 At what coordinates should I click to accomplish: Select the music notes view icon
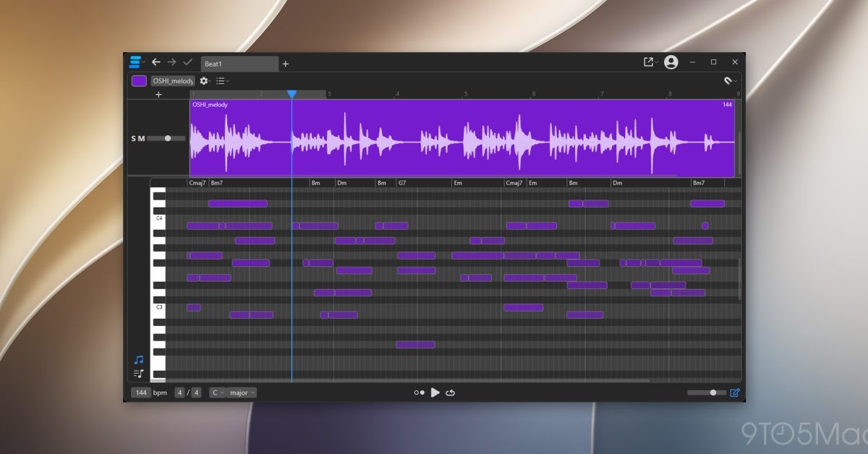138,359
